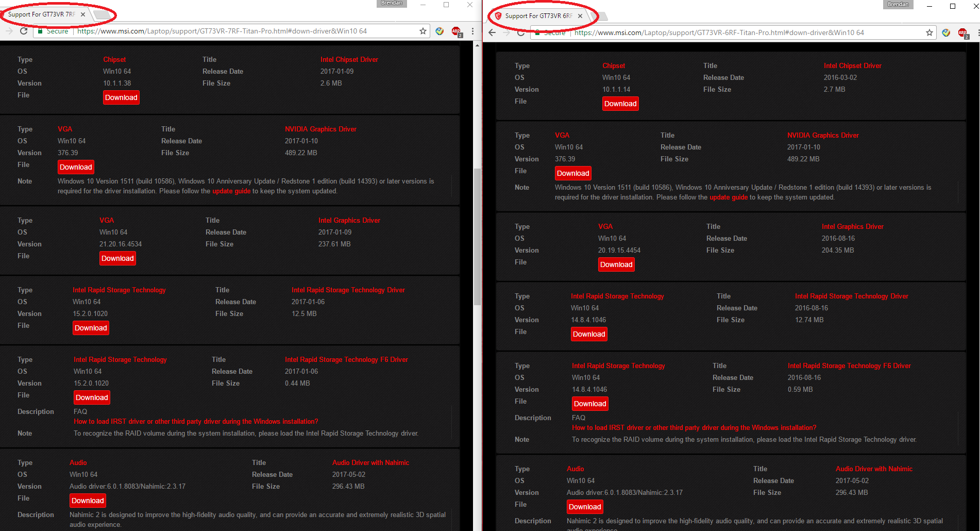Image resolution: width=980 pixels, height=531 pixels.
Task: Download Audio Driver with Nahimic on the right
Action: (585, 507)
